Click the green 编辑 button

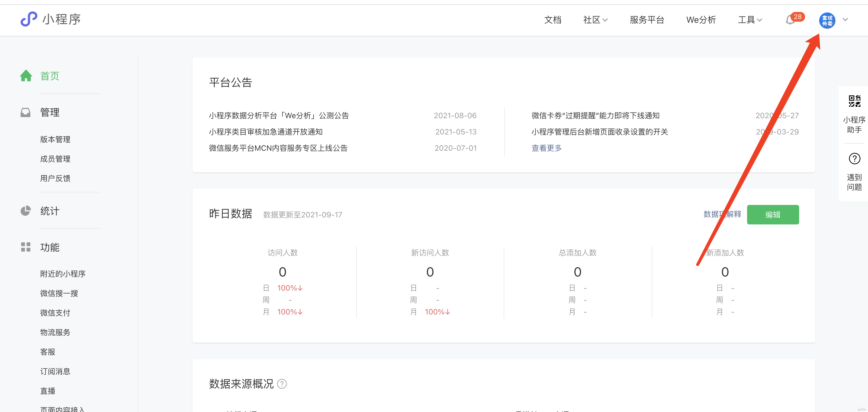(x=773, y=215)
